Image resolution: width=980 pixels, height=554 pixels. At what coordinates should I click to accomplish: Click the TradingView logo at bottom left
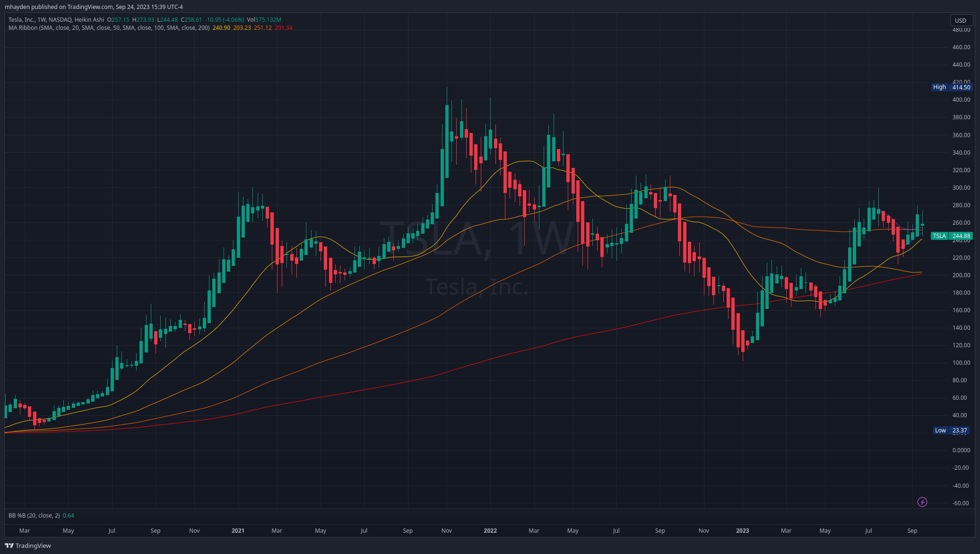pos(28,545)
